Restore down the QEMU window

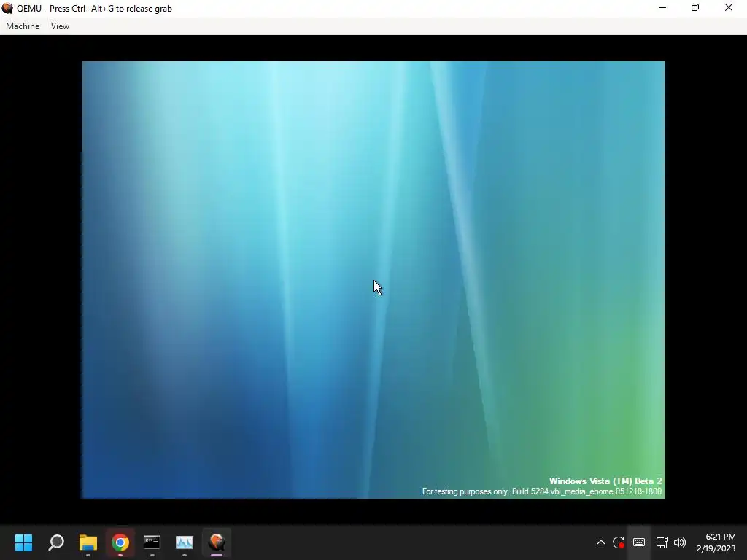pos(695,8)
